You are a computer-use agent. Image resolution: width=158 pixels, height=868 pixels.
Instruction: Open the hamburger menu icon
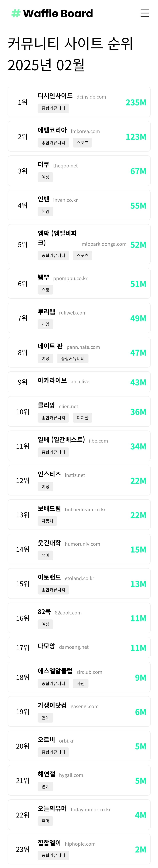[x=145, y=13]
